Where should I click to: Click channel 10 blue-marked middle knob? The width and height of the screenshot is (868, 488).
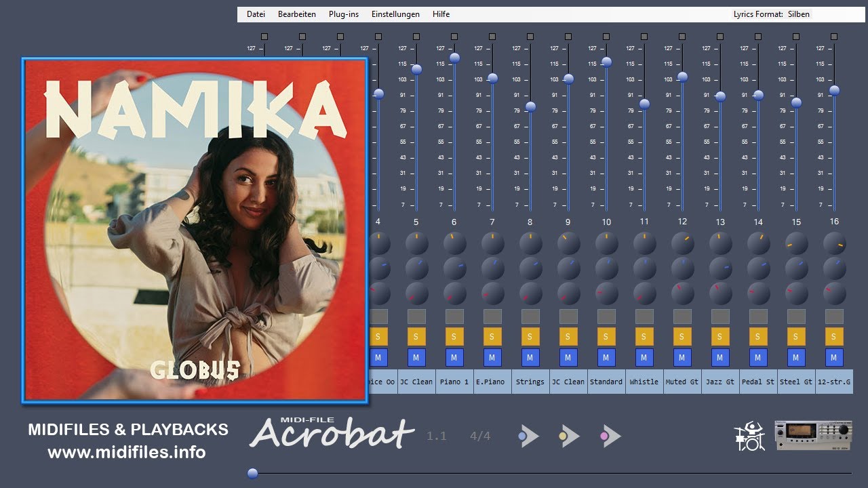(x=606, y=268)
